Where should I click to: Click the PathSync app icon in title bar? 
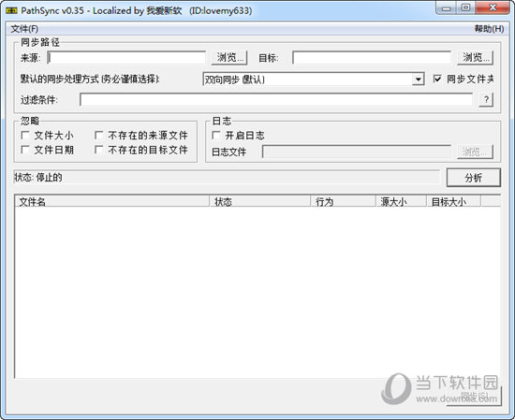[11, 10]
